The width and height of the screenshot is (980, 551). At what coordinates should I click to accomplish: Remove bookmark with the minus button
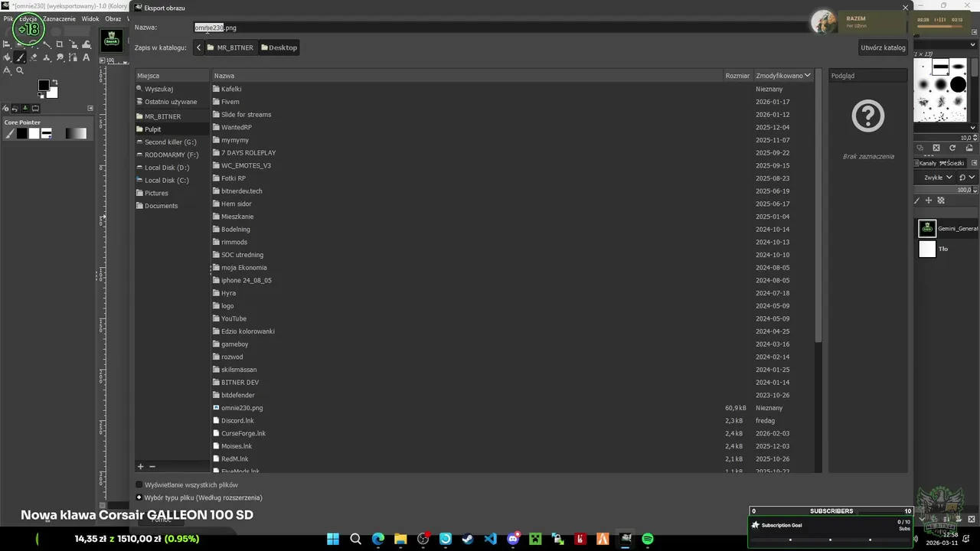click(152, 466)
